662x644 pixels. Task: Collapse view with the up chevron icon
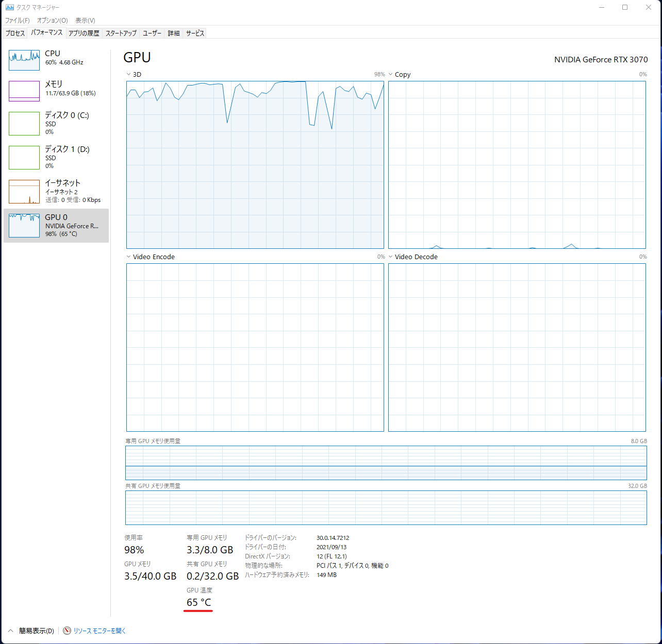pos(10,631)
